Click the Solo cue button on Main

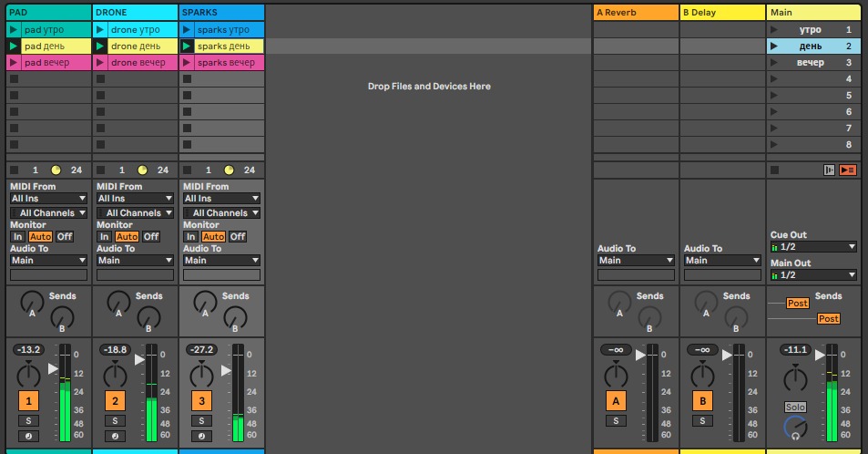795,407
